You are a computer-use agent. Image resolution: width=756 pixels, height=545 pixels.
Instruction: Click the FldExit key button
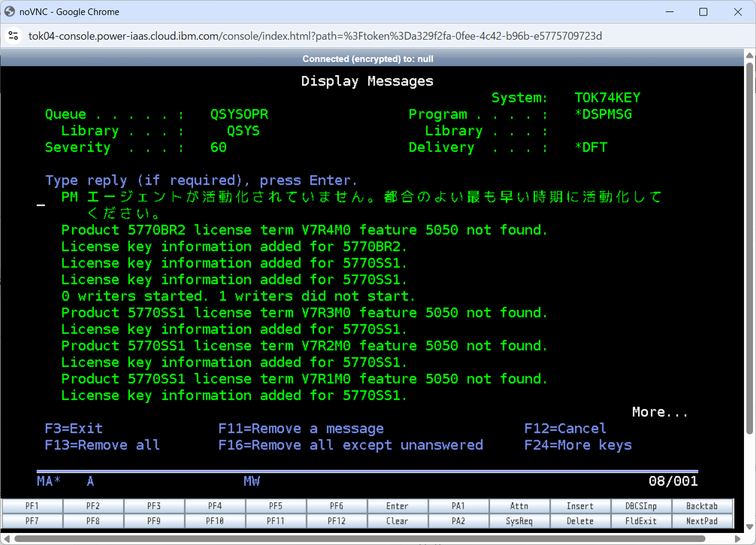pyautogui.click(x=641, y=521)
